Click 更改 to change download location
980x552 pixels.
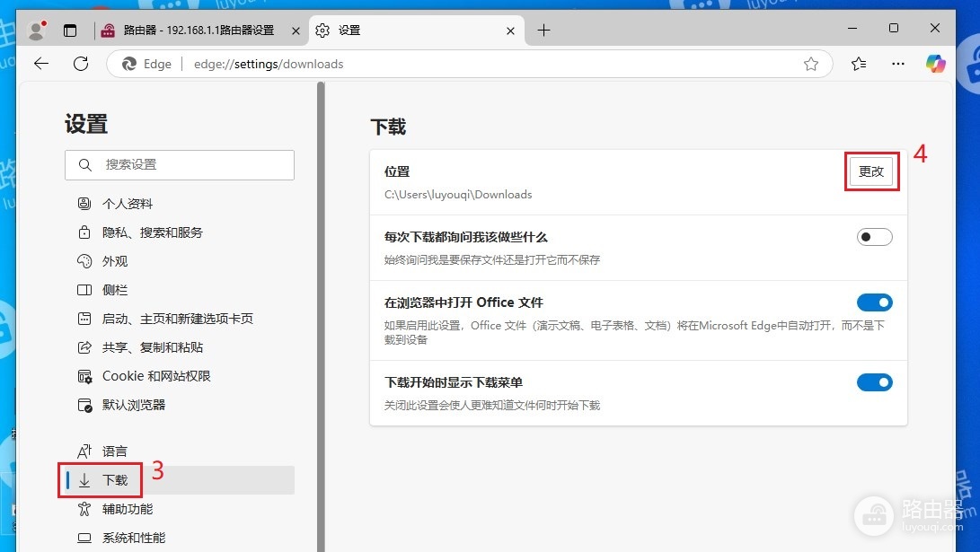[871, 171]
